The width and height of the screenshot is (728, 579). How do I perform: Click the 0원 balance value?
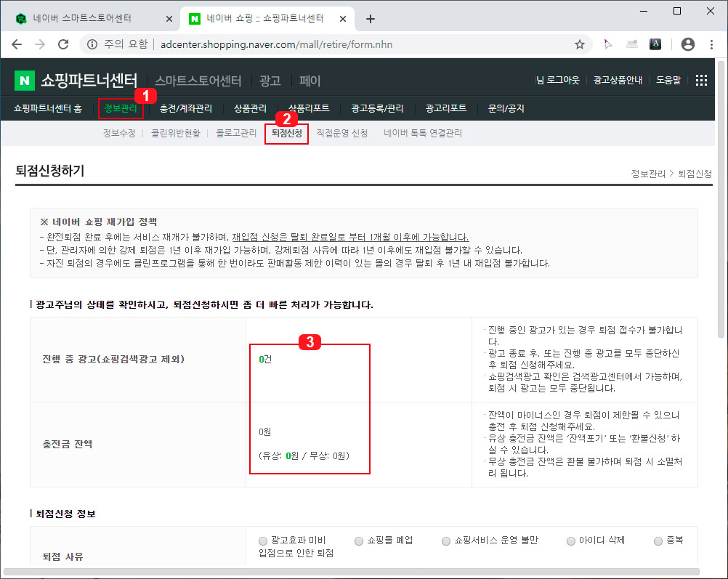264,432
